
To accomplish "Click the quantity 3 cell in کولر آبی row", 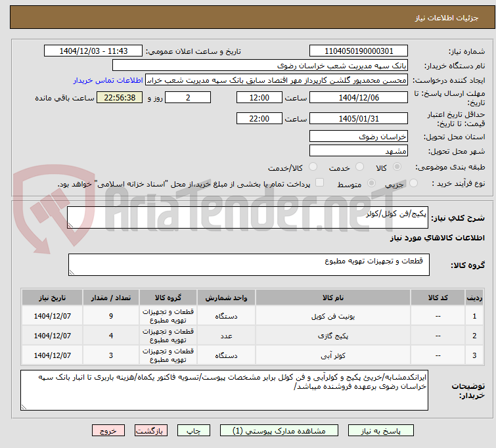I will point(111,355).
